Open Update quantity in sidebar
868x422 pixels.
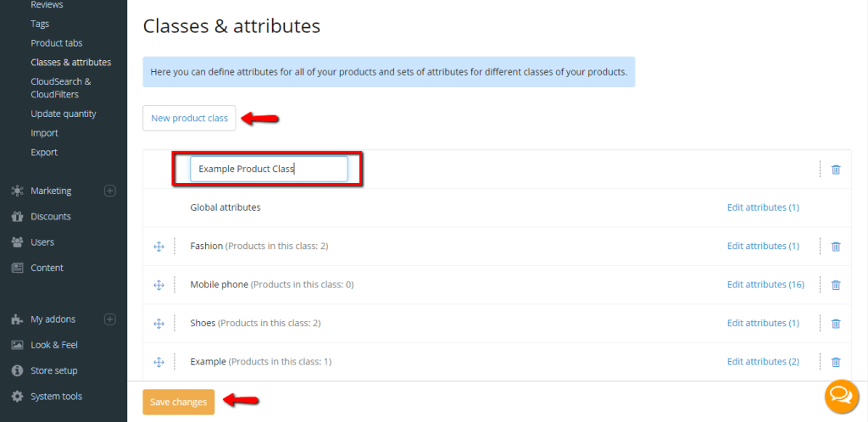point(64,114)
